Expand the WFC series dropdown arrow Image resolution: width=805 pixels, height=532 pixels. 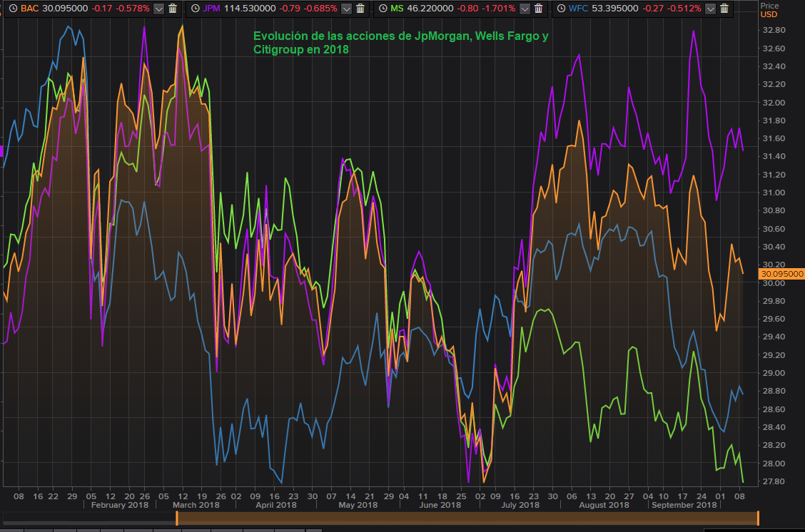tap(711, 9)
